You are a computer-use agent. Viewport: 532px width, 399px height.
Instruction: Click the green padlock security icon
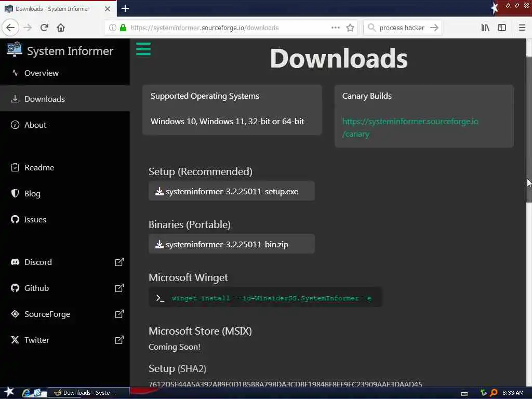point(123,28)
